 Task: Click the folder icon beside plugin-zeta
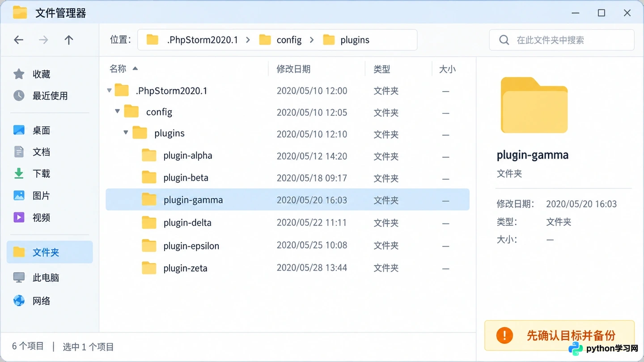[x=149, y=268]
